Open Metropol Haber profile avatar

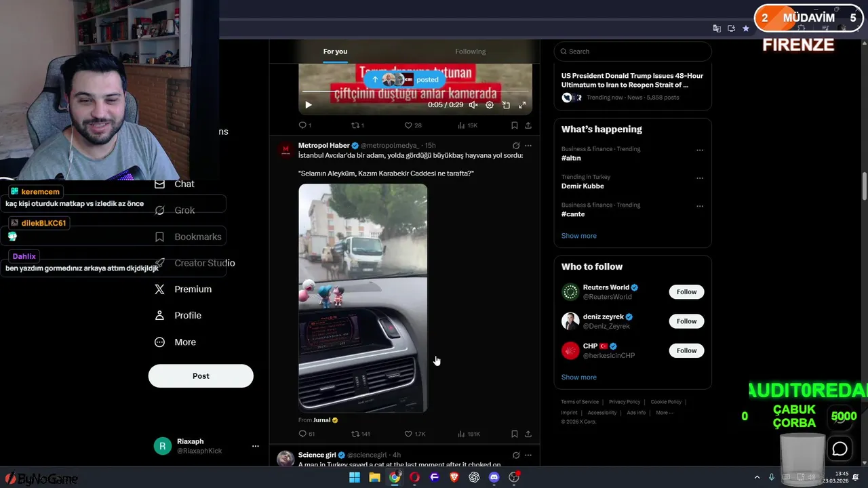[x=285, y=150]
